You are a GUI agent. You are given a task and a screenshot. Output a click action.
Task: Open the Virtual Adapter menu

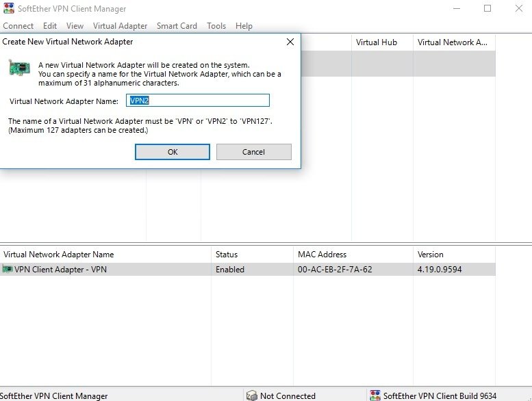click(x=120, y=26)
